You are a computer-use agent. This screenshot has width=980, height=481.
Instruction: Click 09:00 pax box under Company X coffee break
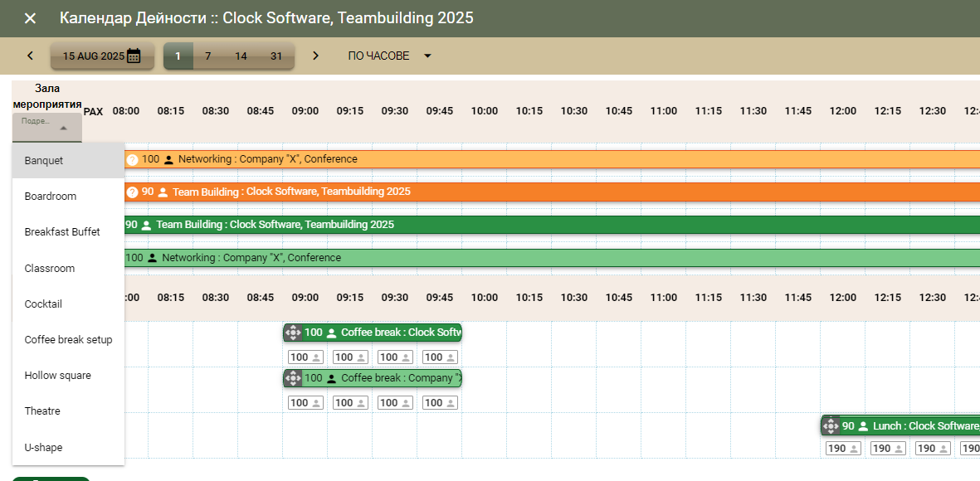[x=305, y=403]
